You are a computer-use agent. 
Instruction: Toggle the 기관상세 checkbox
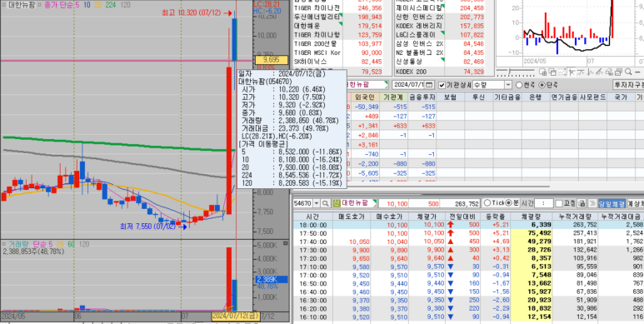tap(442, 85)
